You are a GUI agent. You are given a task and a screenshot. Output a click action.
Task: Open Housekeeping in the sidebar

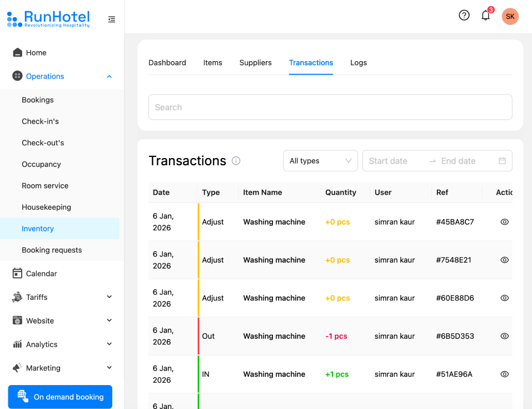(47, 207)
